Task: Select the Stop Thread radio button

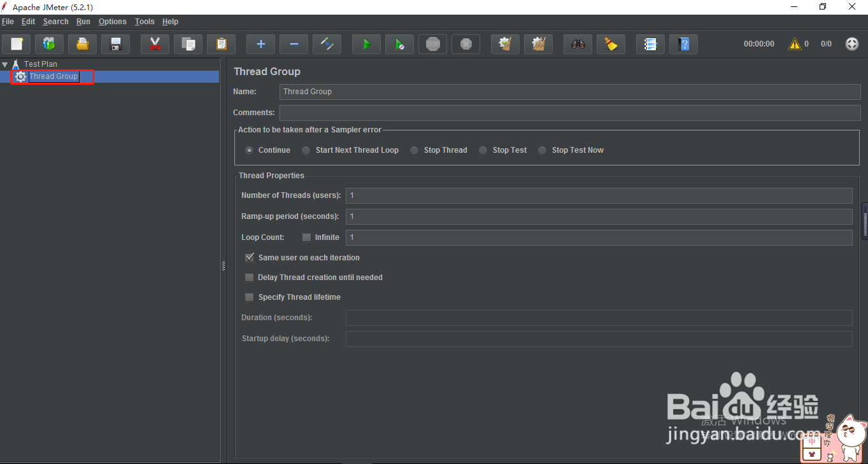Action: coord(415,150)
